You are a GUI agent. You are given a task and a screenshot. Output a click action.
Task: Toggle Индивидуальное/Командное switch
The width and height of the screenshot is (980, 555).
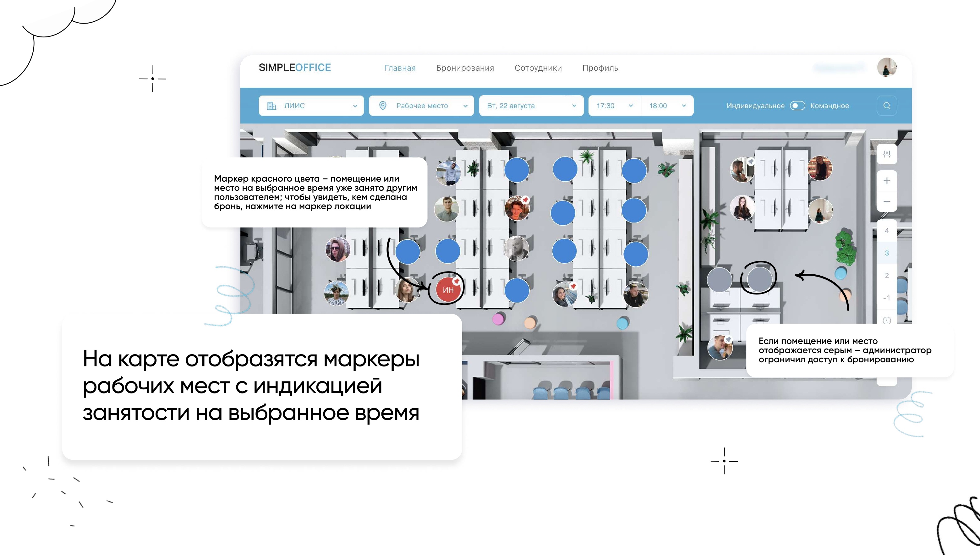(x=797, y=106)
